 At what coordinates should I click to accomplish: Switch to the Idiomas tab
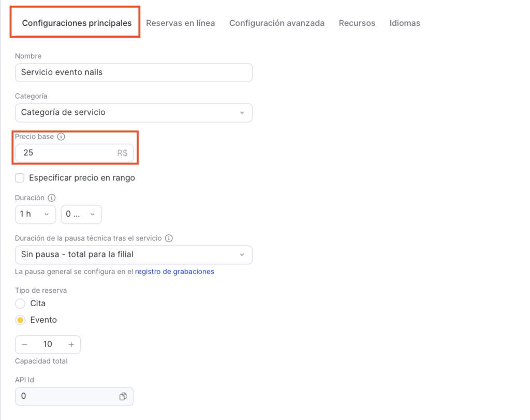tap(405, 23)
